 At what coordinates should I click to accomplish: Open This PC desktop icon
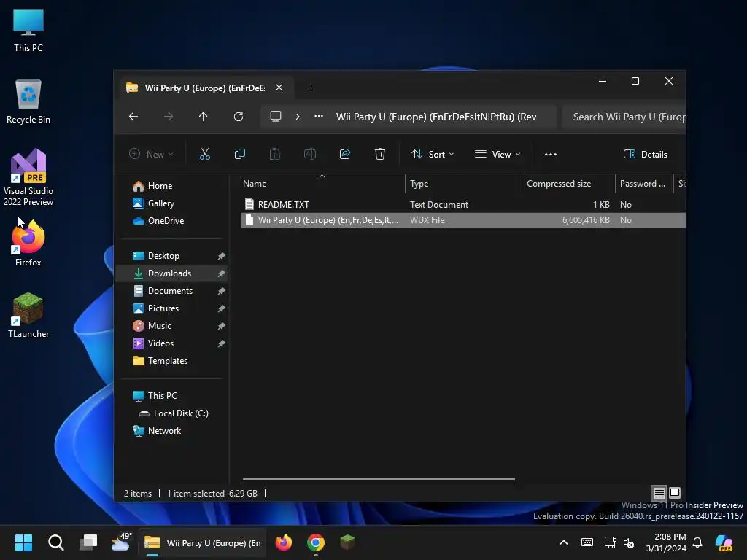28,29
